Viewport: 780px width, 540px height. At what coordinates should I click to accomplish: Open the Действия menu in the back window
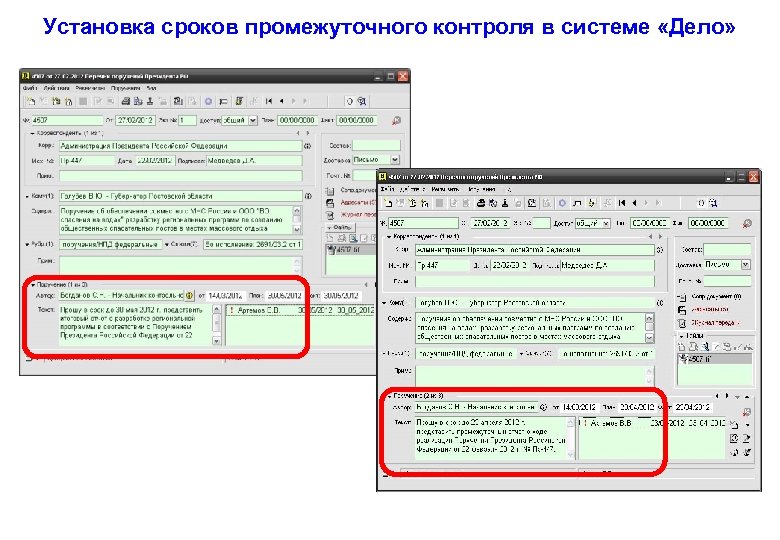point(56,88)
